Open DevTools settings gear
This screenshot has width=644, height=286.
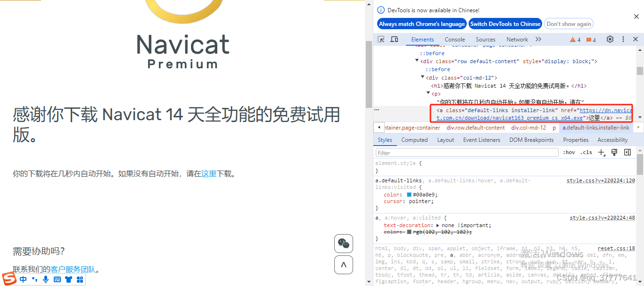click(x=610, y=40)
